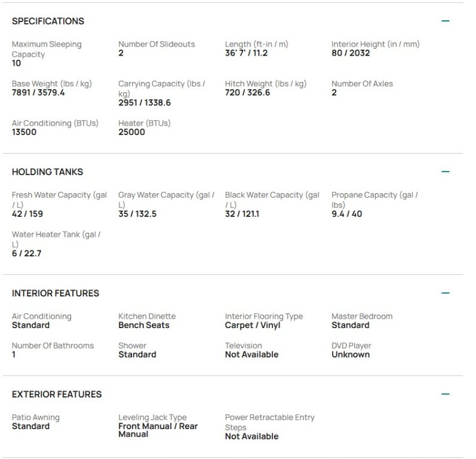
Task: Click the SPECIFICATIONS section heading
Action: [48, 21]
